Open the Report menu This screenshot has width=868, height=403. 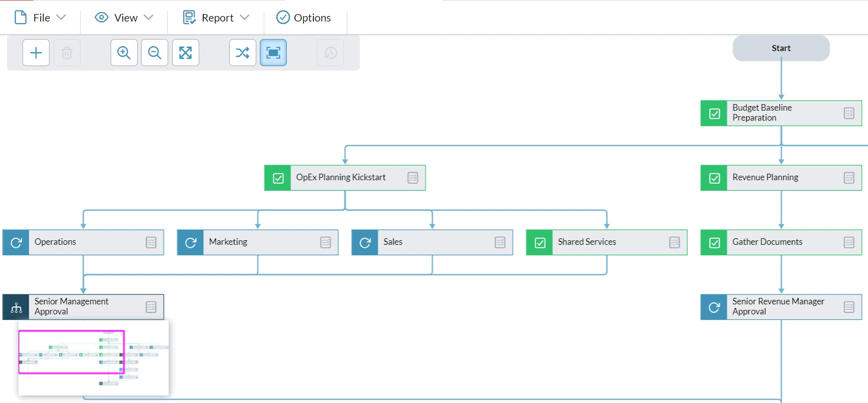(216, 18)
